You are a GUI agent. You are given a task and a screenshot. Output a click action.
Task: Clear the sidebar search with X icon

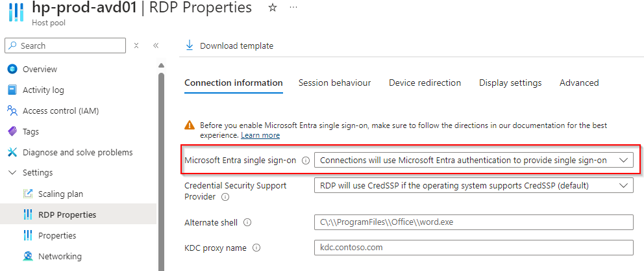pyautogui.click(x=136, y=45)
